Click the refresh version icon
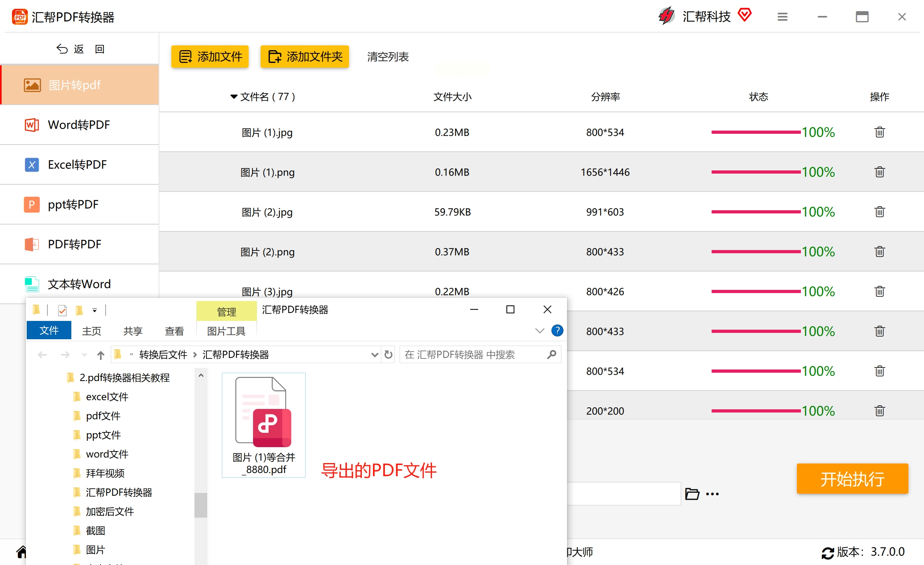 pos(828,553)
